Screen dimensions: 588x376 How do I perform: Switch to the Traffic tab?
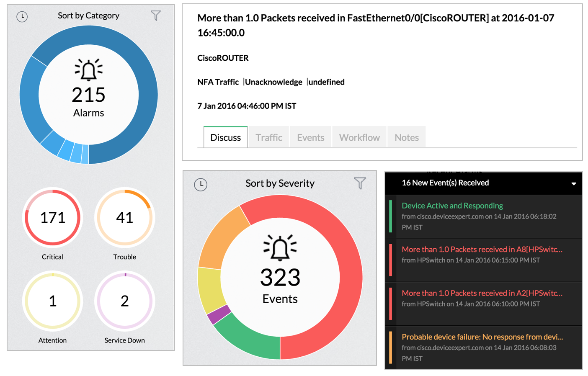(269, 137)
